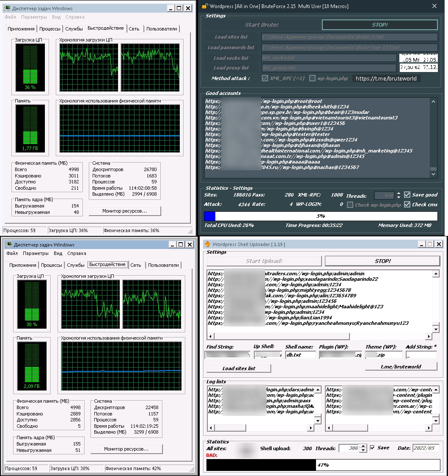Click scroll-up arrow of Good accounts list
Screen dimensions: 448x476
pyautogui.click(x=434, y=102)
